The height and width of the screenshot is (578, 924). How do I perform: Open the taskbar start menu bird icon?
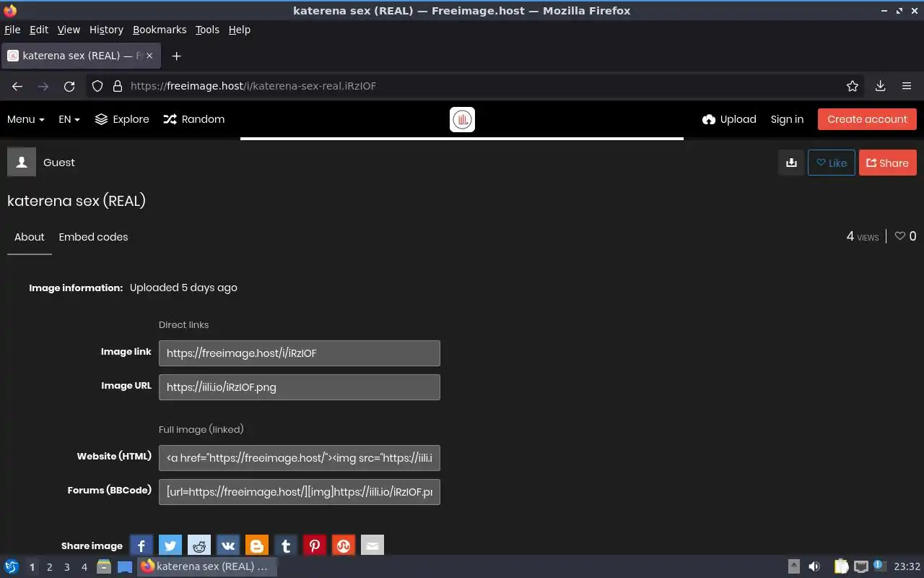click(12, 566)
